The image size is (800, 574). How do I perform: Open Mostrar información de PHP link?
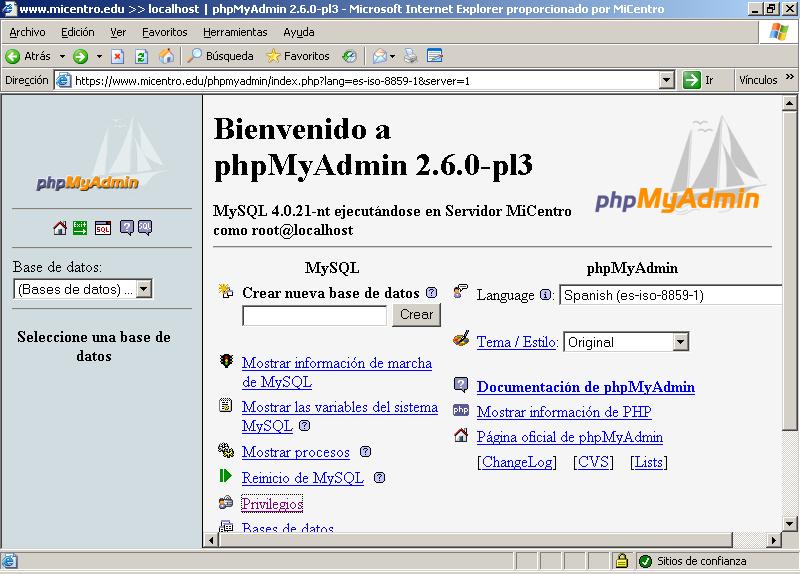click(x=564, y=412)
